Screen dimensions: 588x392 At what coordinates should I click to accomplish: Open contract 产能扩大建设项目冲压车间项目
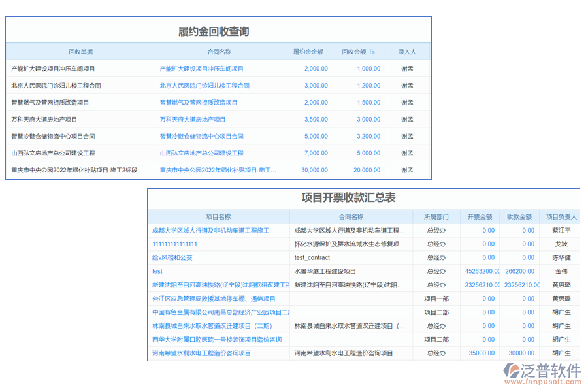(x=200, y=68)
